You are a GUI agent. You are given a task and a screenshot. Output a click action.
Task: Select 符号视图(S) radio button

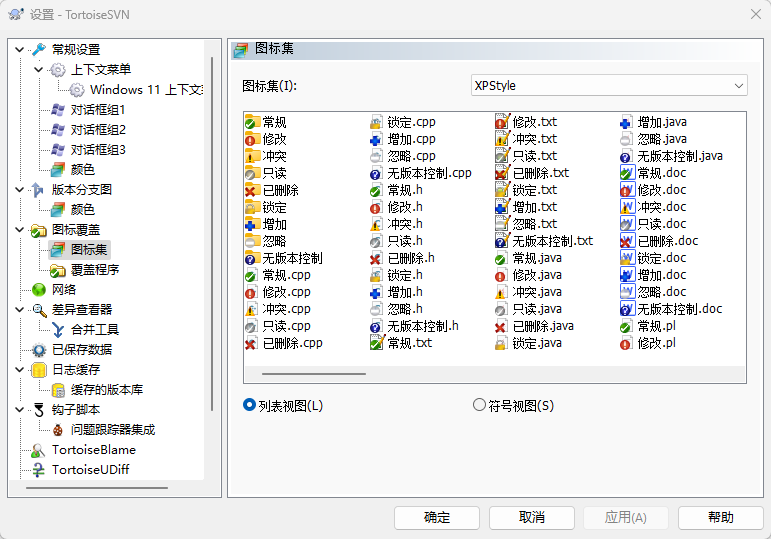click(479, 405)
